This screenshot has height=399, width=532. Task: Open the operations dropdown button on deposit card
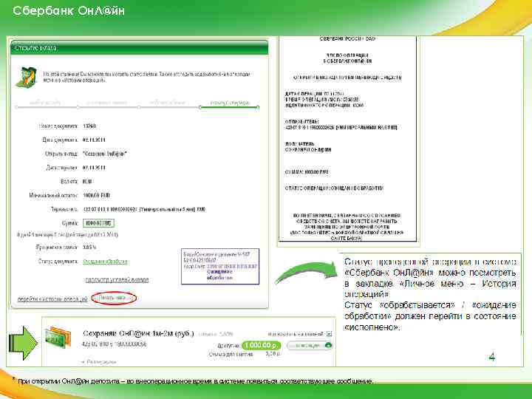tap(310, 345)
